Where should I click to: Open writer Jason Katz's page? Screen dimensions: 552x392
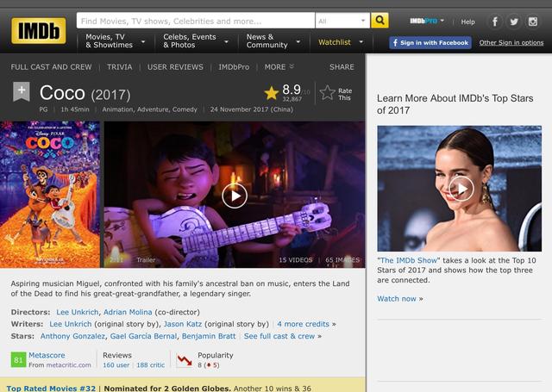183,324
